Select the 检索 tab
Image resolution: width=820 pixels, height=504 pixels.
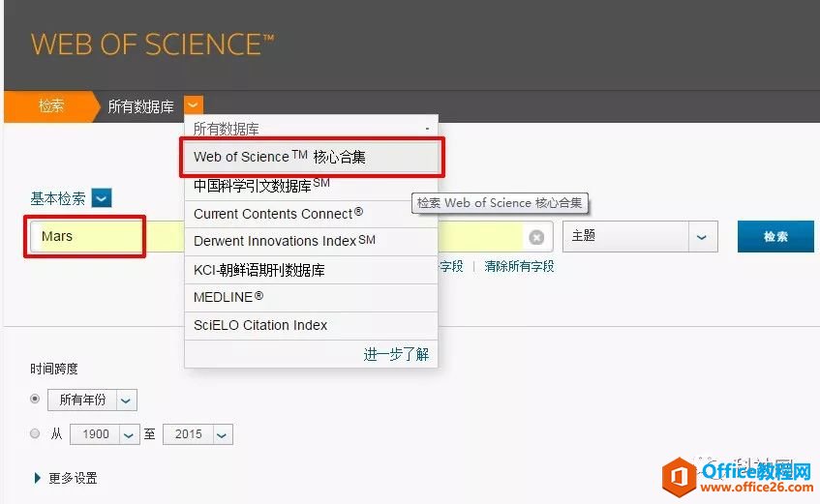tap(50, 106)
